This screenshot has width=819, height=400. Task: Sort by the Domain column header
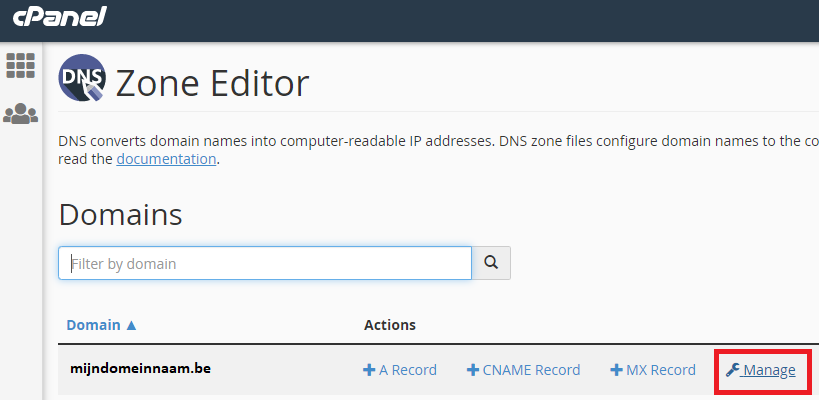[x=102, y=325]
